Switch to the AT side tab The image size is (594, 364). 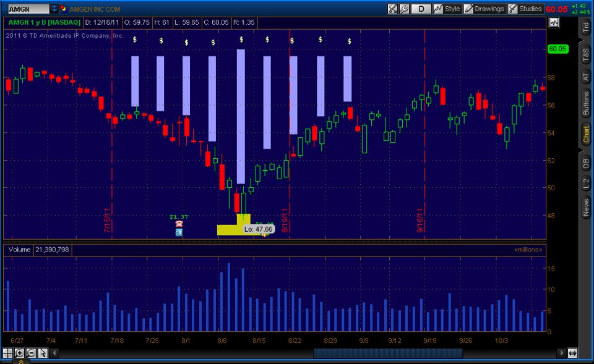click(x=586, y=77)
